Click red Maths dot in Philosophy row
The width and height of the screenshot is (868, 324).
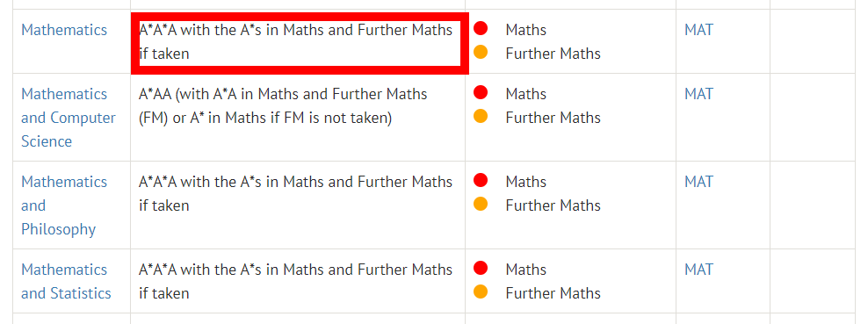coord(481,180)
